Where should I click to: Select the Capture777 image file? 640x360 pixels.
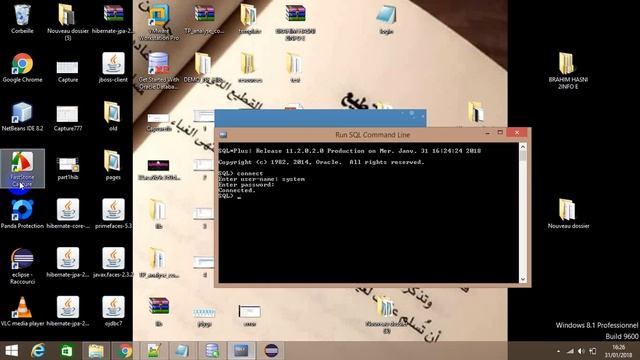point(68,118)
